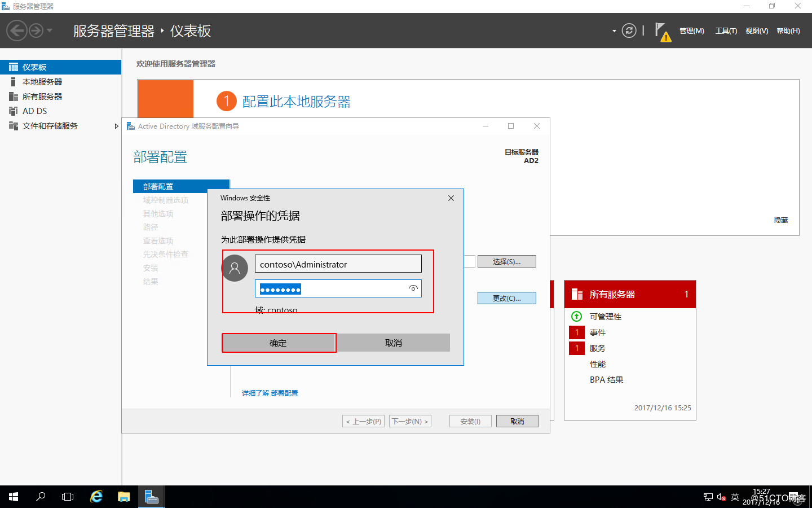This screenshot has height=508, width=812.
Task: Click the user avatar icon in credentials dialog
Action: [x=235, y=268]
